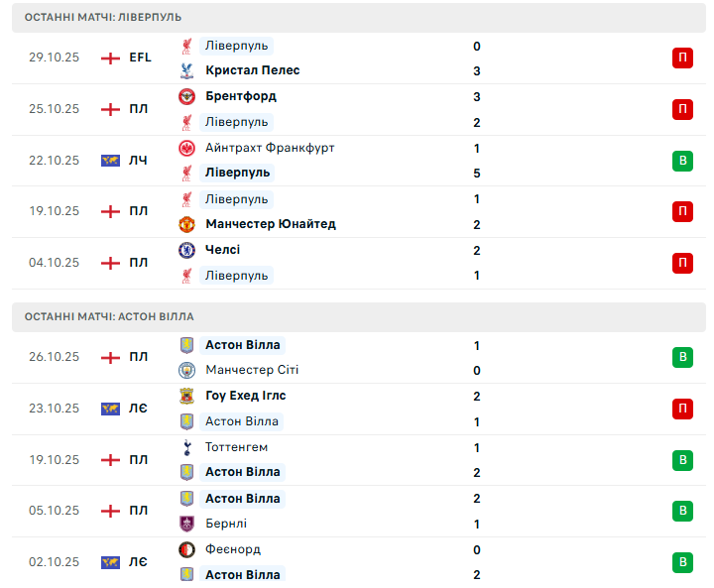Click the Brentford club crest
Viewport: 714px width, 588px height.
(x=187, y=96)
